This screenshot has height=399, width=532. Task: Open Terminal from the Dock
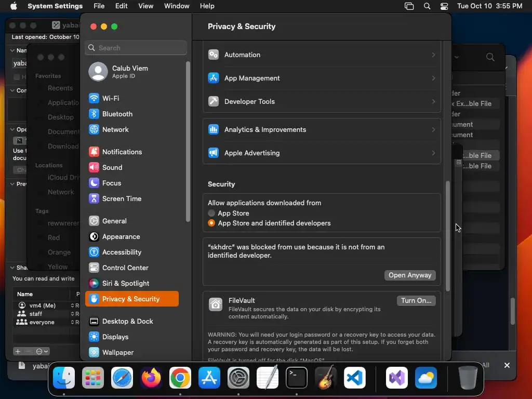(297, 378)
